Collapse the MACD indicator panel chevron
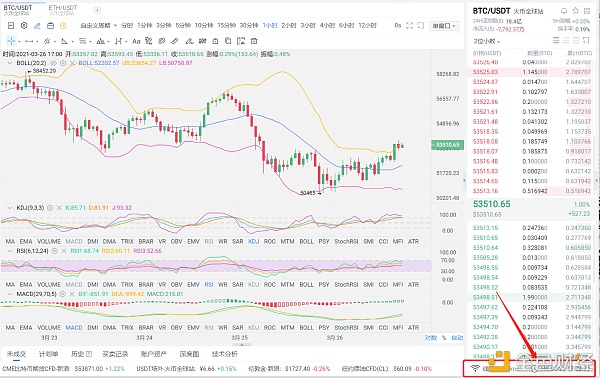 click(x=10, y=294)
